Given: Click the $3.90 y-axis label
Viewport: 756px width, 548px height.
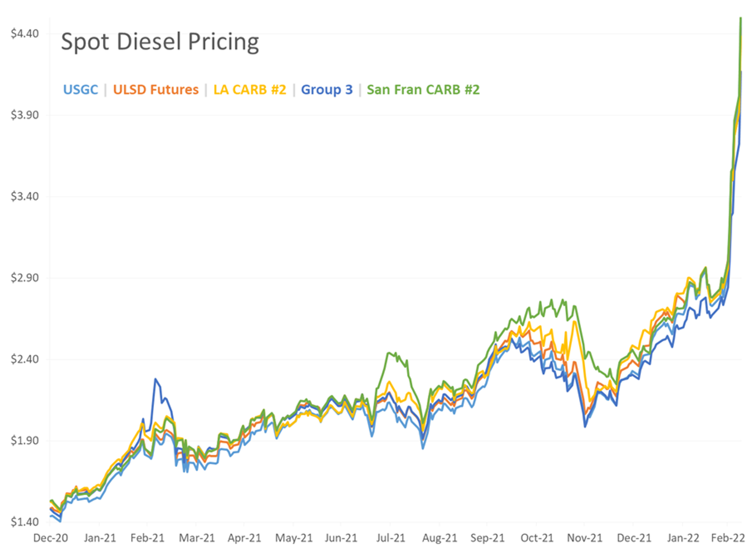Looking at the screenshot, I should pyautogui.click(x=25, y=115).
